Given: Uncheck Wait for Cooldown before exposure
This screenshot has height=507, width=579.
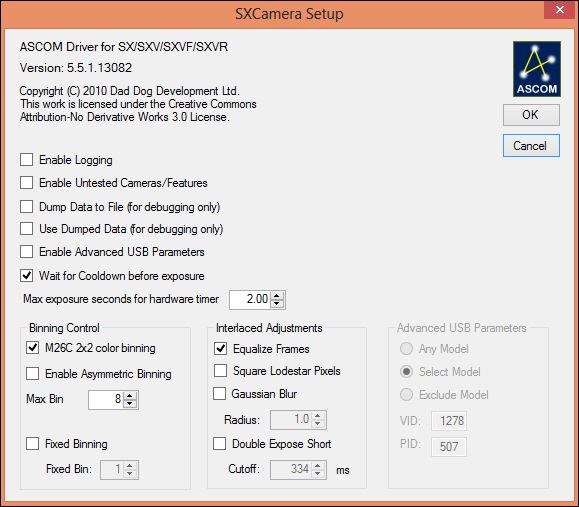Looking at the screenshot, I should (x=27, y=276).
